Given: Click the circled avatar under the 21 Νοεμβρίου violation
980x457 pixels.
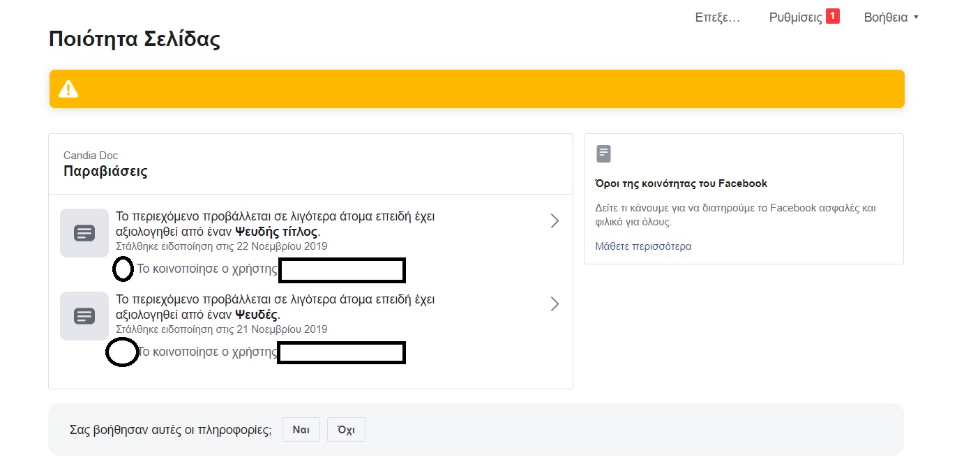Looking at the screenshot, I should [x=121, y=352].
